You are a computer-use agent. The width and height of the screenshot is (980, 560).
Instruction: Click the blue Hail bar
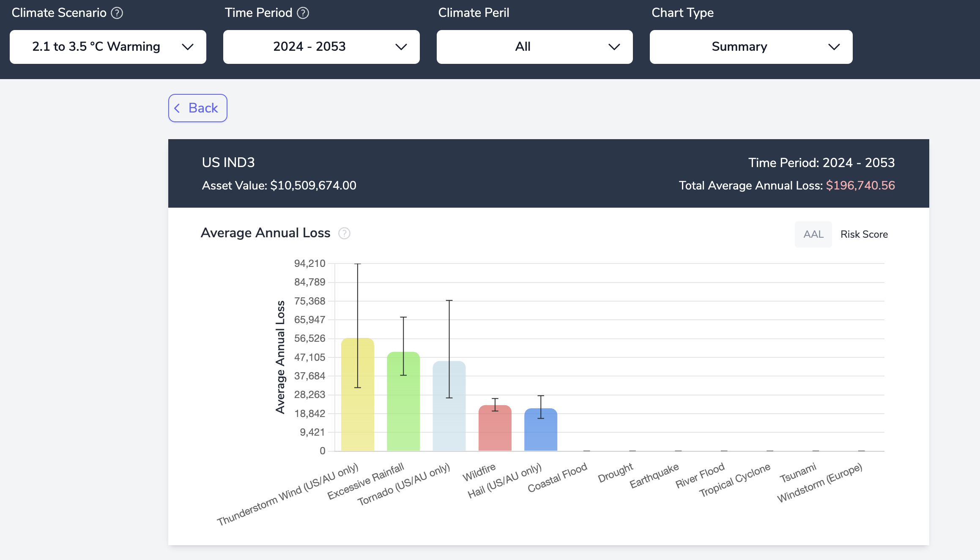541,430
